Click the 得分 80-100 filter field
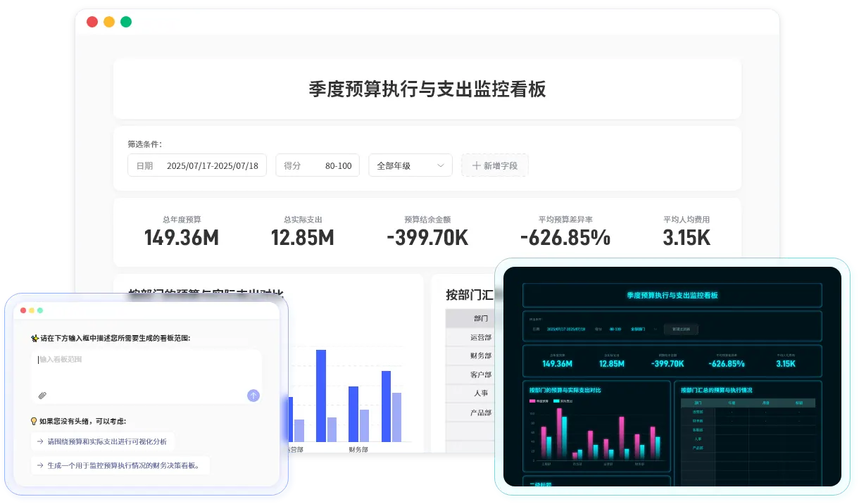 [x=318, y=165]
